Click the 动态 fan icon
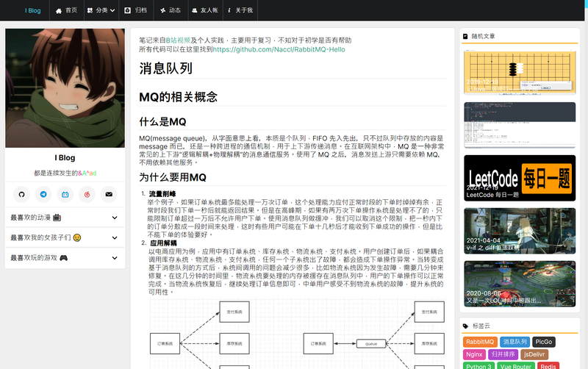The width and height of the screenshot is (588, 369). point(162,10)
